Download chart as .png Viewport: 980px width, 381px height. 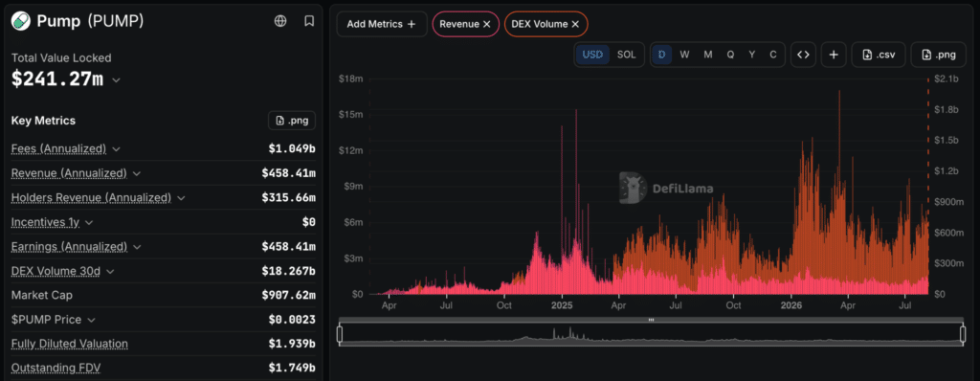coord(939,55)
